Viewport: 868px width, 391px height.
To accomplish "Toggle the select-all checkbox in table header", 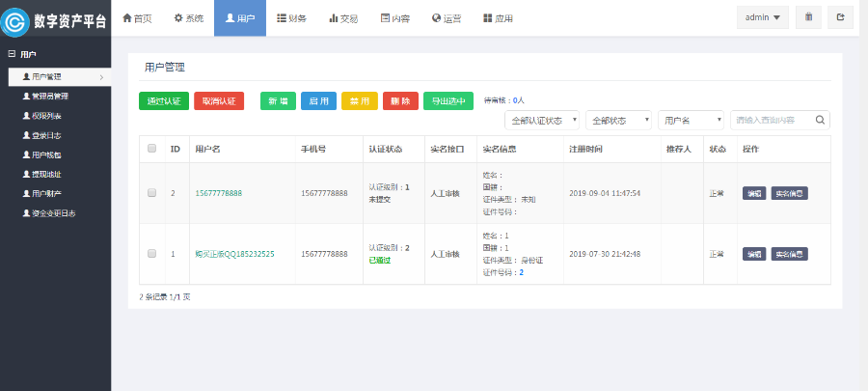I will (151, 149).
